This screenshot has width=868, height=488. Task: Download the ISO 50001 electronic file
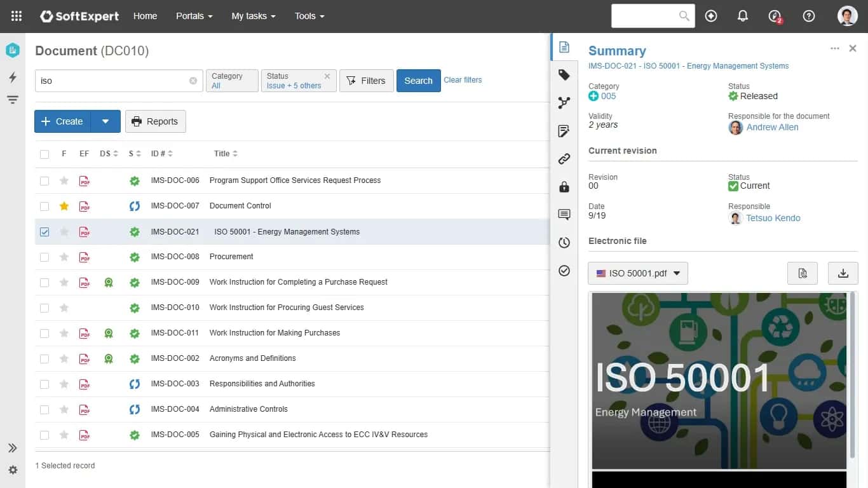pyautogui.click(x=843, y=273)
